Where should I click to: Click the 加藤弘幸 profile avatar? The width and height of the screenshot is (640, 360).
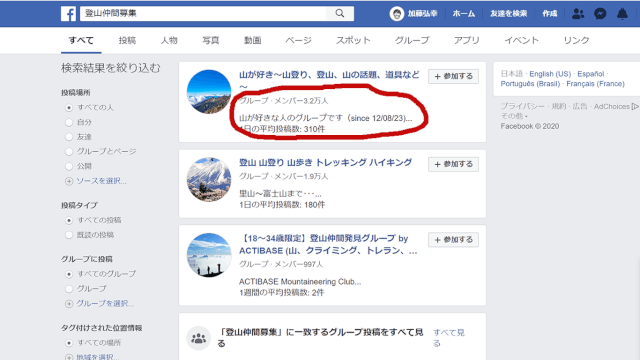point(396,13)
